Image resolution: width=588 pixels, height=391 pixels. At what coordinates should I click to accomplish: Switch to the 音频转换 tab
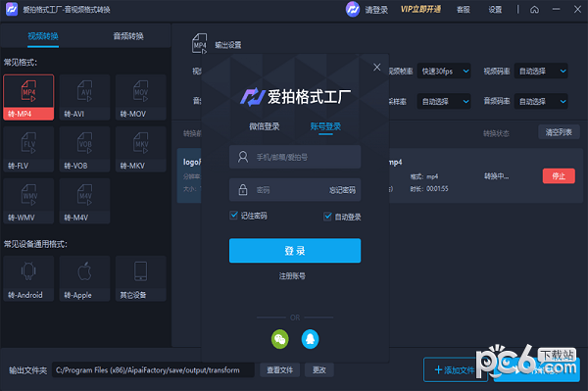click(128, 36)
